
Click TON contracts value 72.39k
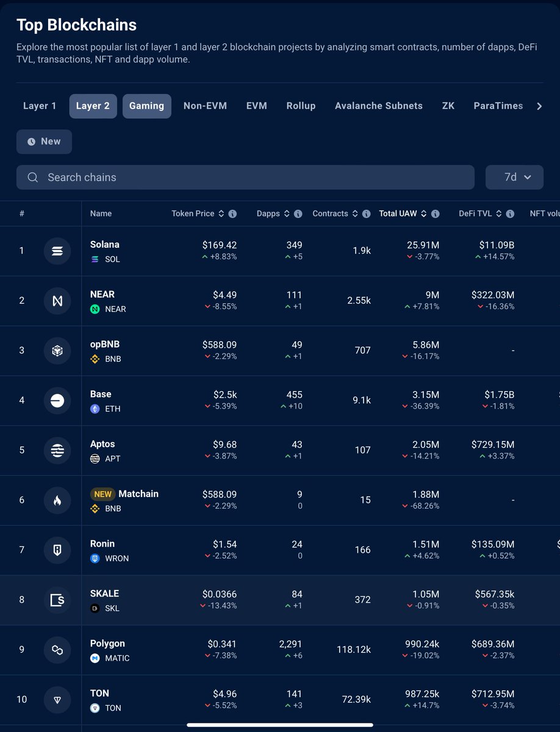[x=356, y=700]
